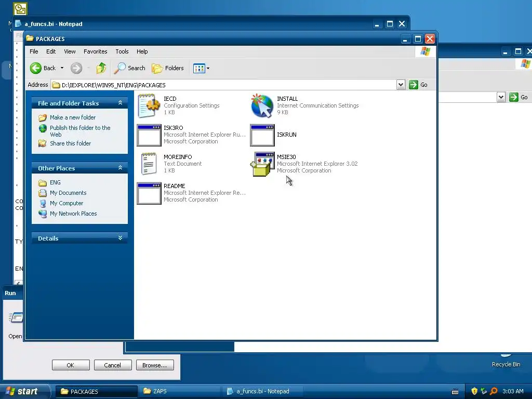Viewport: 532px width, 399px height.
Task: Click the desktop icon at top-left corner
Action: tap(20, 9)
